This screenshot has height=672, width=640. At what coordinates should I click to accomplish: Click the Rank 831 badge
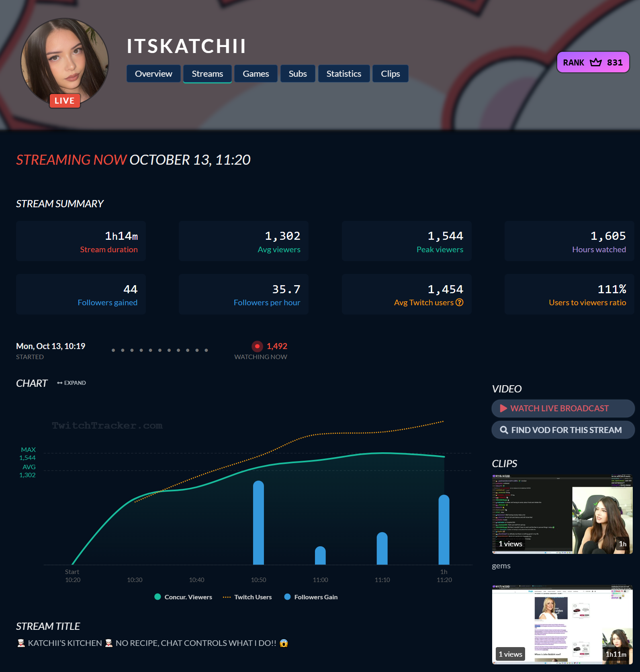(x=593, y=62)
